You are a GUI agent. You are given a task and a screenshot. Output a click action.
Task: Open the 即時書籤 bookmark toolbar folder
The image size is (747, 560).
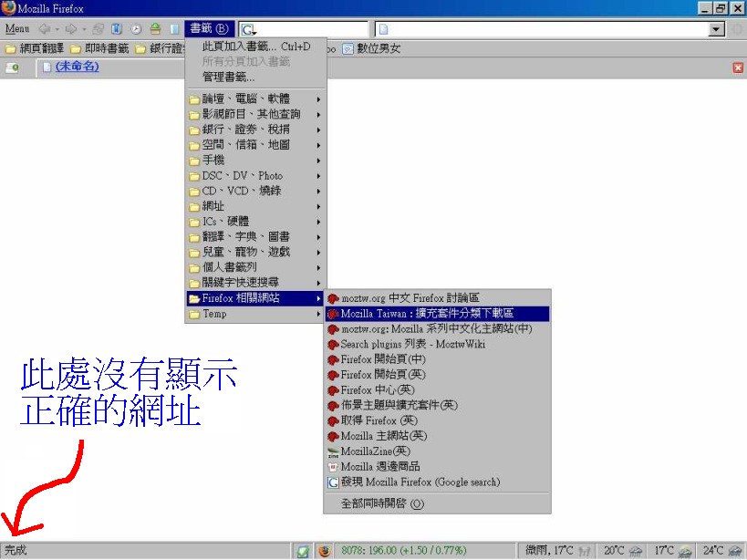click(x=100, y=48)
